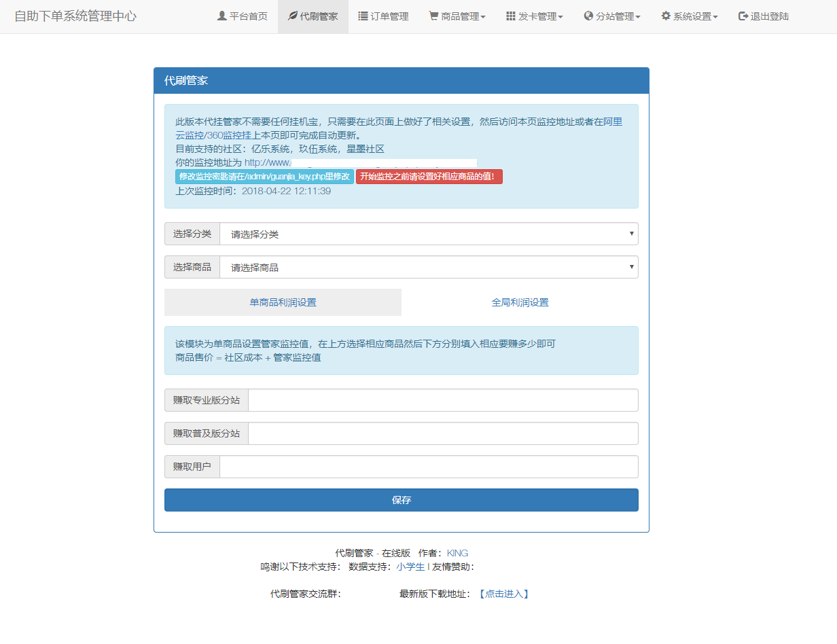Click the 小学生 data support link

pyautogui.click(x=410, y=567)
